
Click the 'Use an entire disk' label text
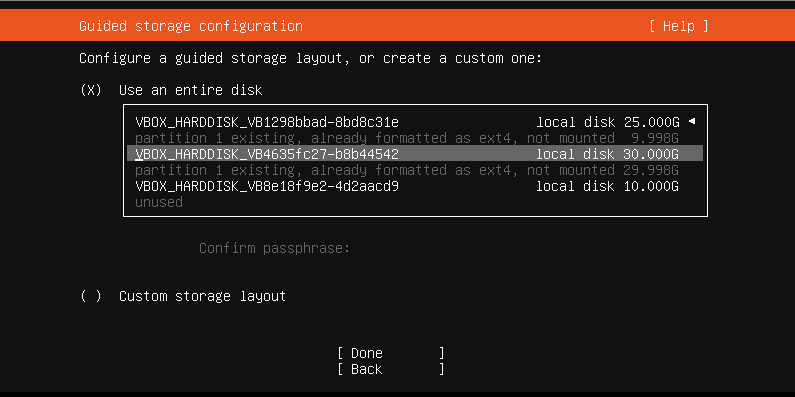191,90
